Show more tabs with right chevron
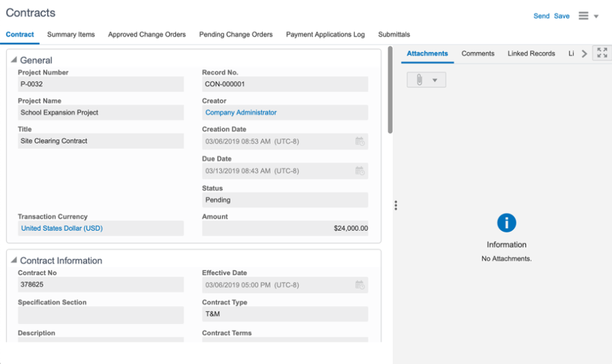Viewport: 612px width, 364px height. coord(585,54)
